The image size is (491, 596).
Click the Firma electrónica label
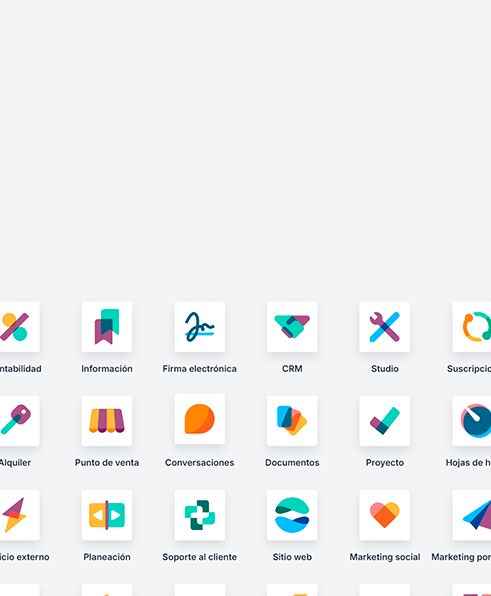click(200, 369)
